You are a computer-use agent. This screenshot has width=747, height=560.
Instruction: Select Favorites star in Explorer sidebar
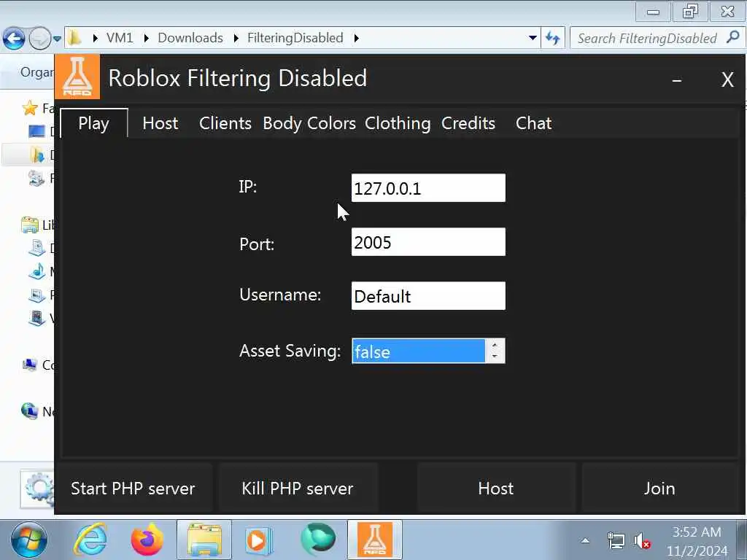pos(30,108)
